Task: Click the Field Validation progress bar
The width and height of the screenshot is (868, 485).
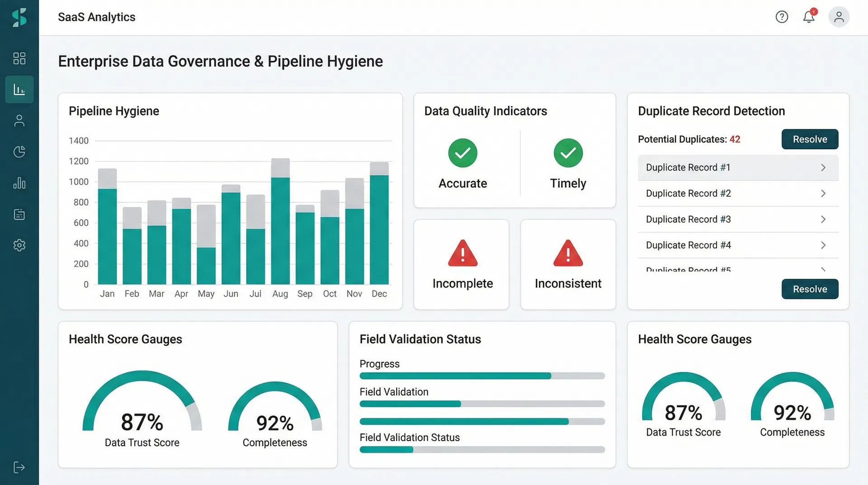Action: [481, 404]
